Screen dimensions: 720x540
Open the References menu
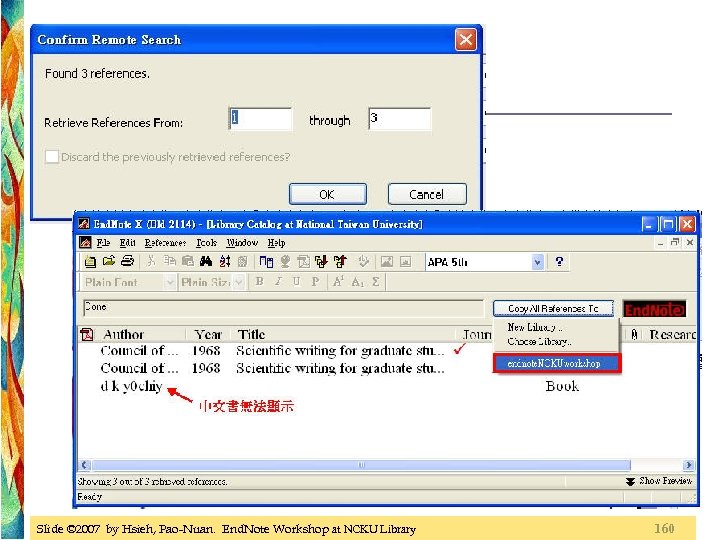[x=165, y=243]
